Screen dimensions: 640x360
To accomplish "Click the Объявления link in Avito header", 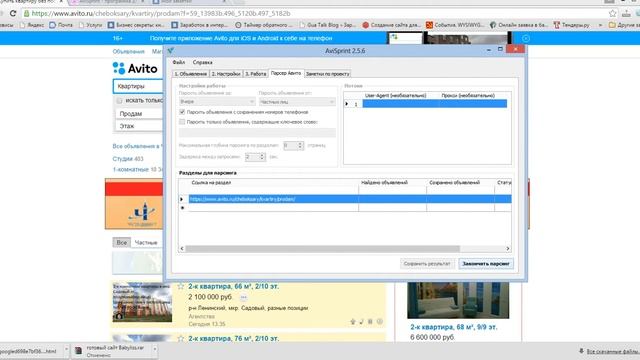I will point(129,51).
